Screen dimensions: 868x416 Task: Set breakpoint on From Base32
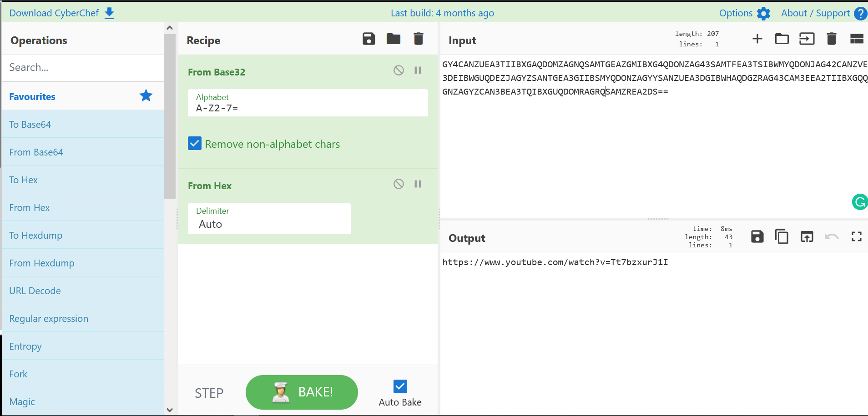(418, 70)
